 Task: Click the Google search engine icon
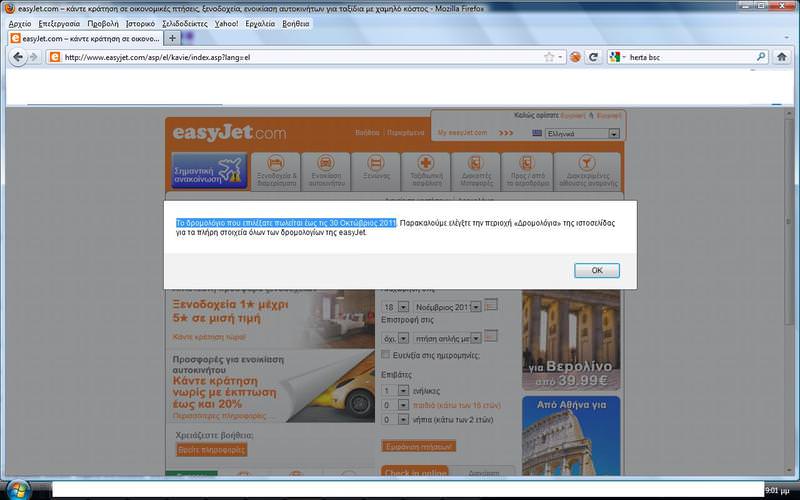pos(615,57)
